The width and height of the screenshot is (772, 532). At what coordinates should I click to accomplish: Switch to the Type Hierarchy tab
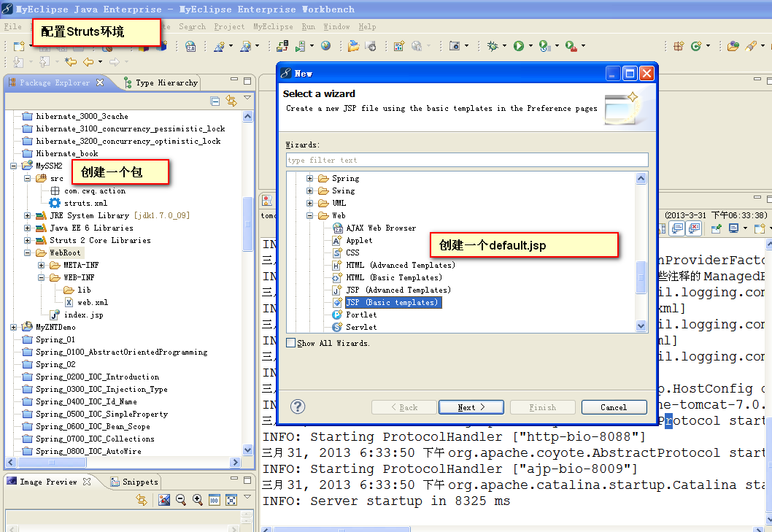(161, 82)
